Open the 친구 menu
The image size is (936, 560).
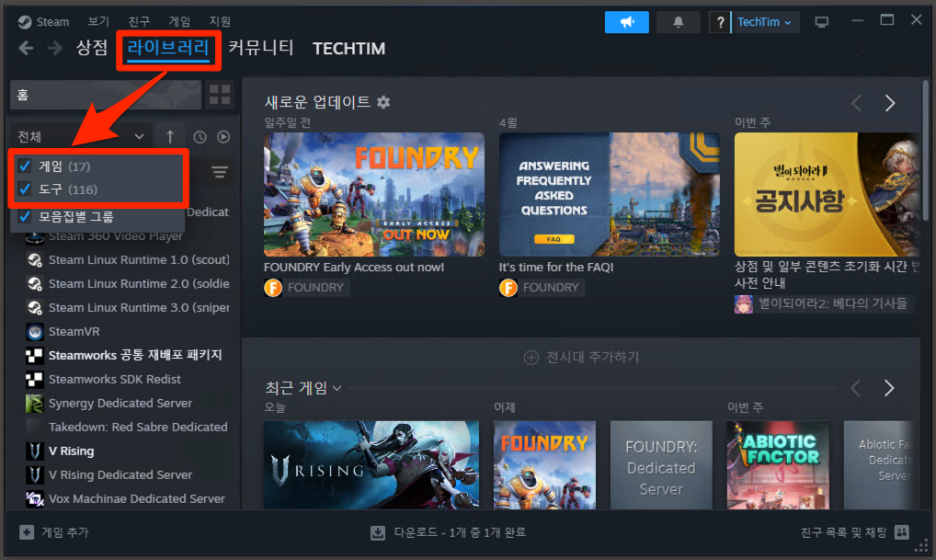139,21
